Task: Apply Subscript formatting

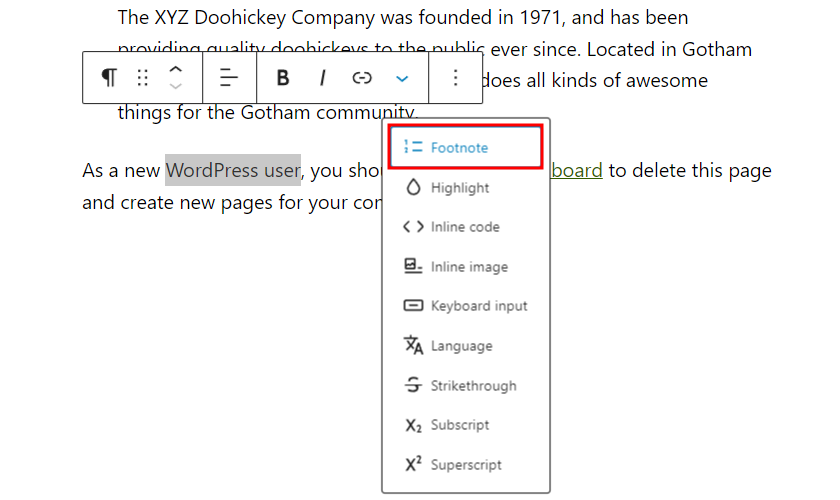Action: point(466,425)
